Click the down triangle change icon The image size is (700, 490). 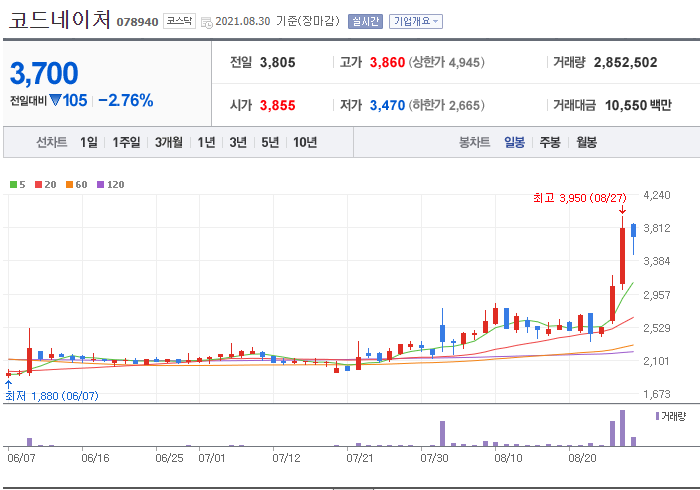click(55, 100)
